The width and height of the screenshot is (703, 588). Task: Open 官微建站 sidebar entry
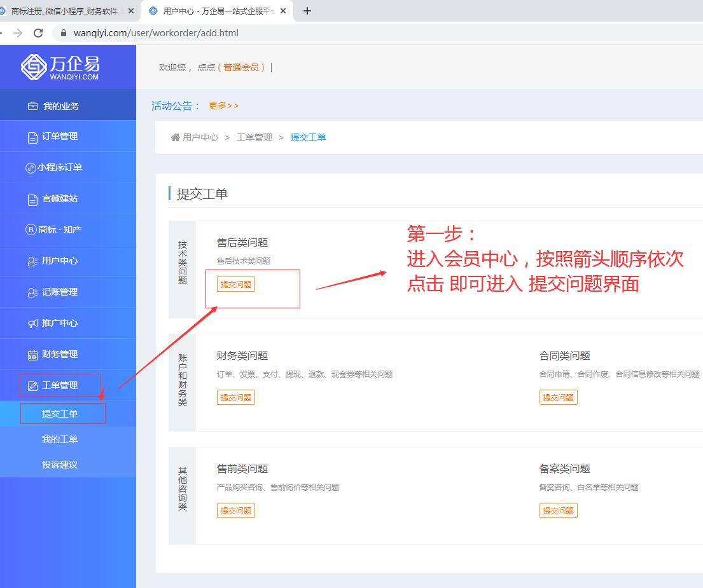pos(68,198)
